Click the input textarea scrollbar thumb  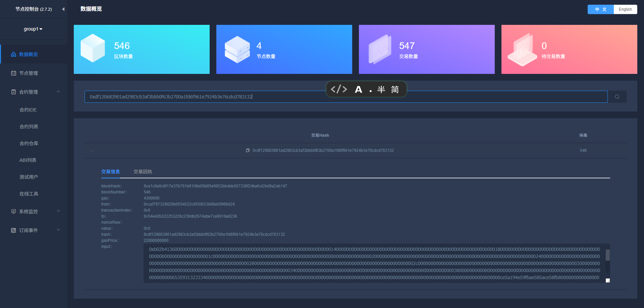(607, 255)
